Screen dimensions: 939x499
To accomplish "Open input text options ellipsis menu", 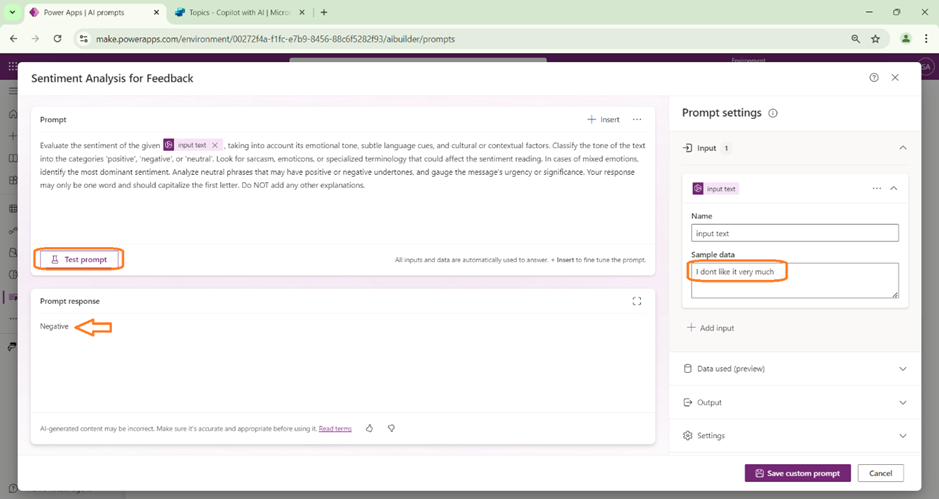I will coord(876,188).
